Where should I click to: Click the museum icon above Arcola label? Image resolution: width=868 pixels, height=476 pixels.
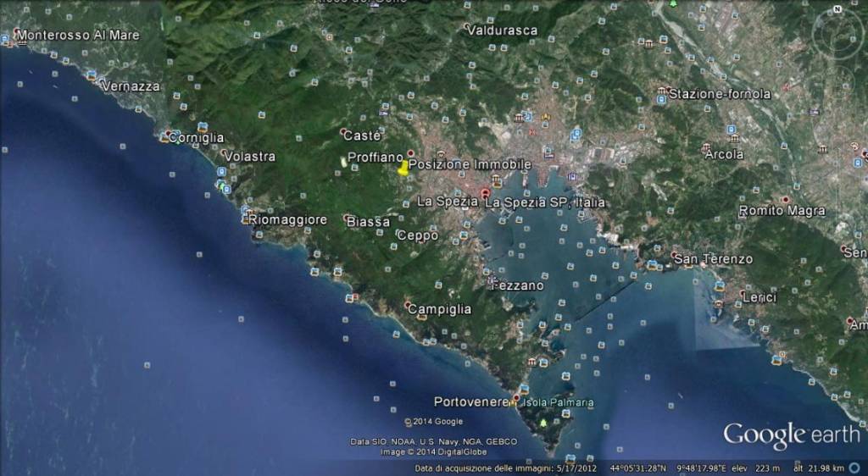click(x=732, y=139)
